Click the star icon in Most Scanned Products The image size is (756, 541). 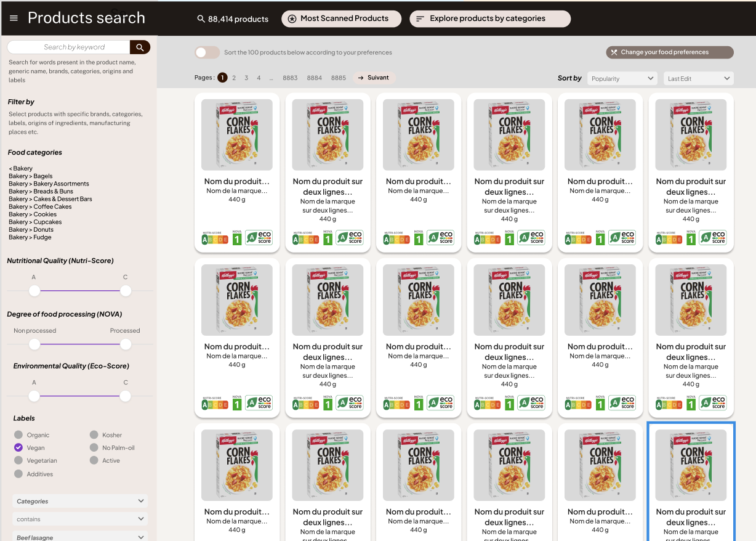click(292, 19)
